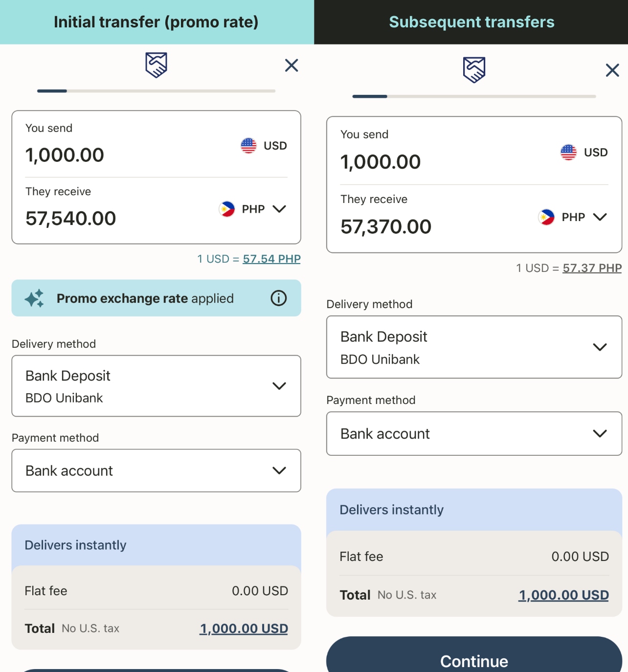Image resolution: width=628 pixels, height=672 pixels.
Task: Switch to the Subsequent transfers tab
Action: [471, 22]
